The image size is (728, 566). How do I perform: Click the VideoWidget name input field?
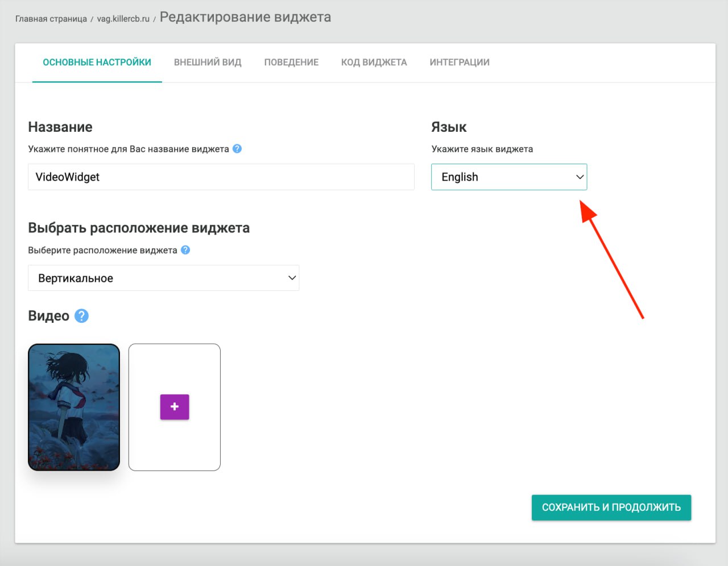[x=221, y=177]
